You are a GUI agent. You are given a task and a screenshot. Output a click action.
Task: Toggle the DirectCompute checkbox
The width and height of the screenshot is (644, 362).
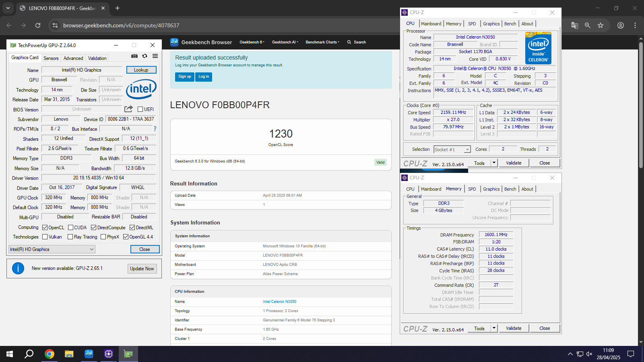(93, 228)
